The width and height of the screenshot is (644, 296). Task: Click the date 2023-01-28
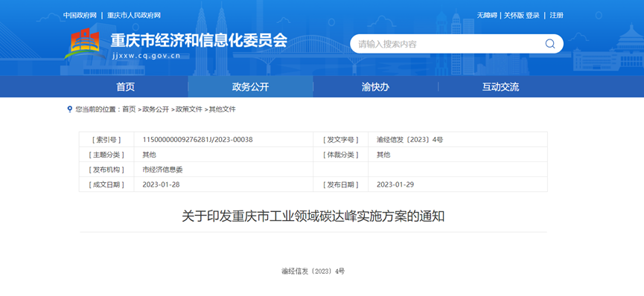[161, 184]
